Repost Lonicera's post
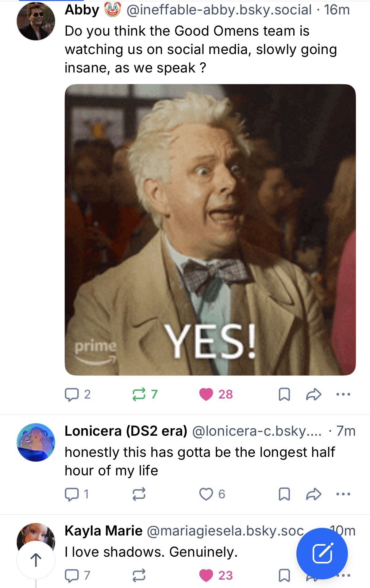Viewport: 370px width, 588px height. 139,494
